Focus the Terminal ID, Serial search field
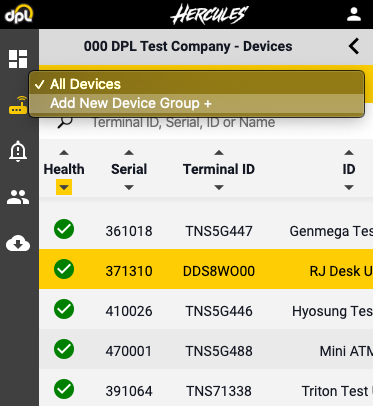Screen dimensions: 373x406 (x=183, y=122)
